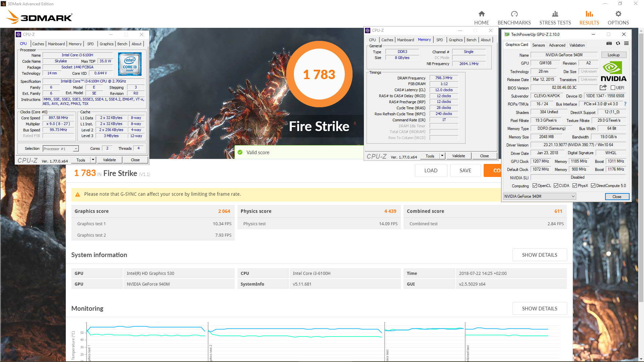The image size is (644, 362).
Task: Click the BIOS export share icon in GPU-Z
Action: (x=603, y=87)
